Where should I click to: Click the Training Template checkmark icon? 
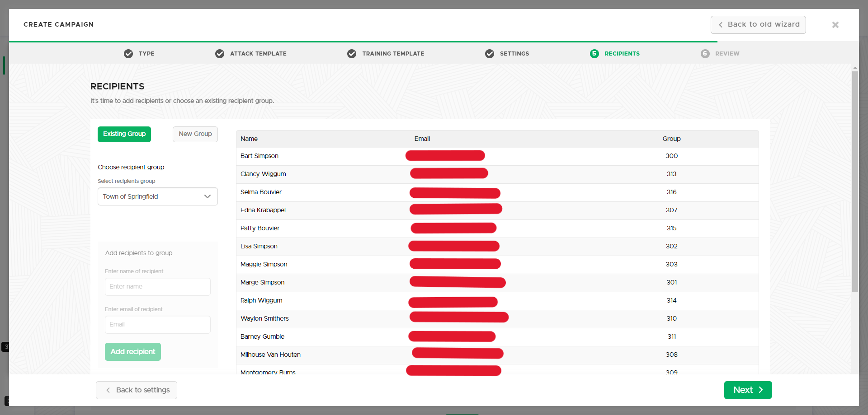pyautogui.click(x=352, y=54)
